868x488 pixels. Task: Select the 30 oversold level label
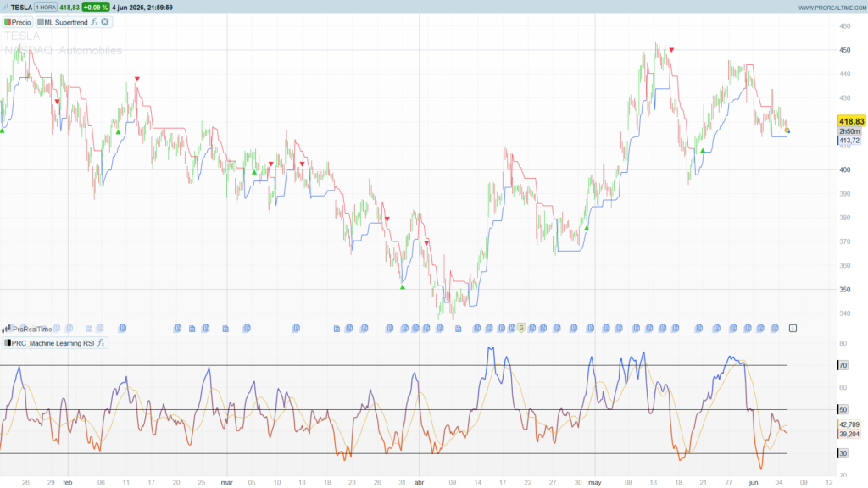pyautogui.click(x=843, y=453)
